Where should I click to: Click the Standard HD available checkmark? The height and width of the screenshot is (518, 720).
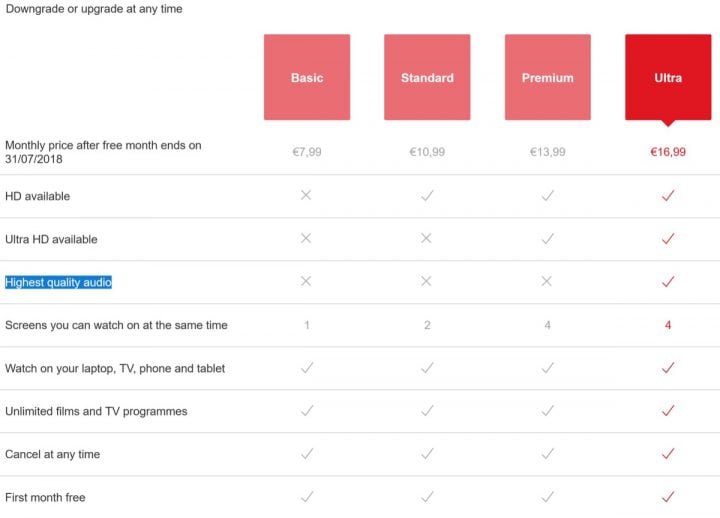coord(427,196)
